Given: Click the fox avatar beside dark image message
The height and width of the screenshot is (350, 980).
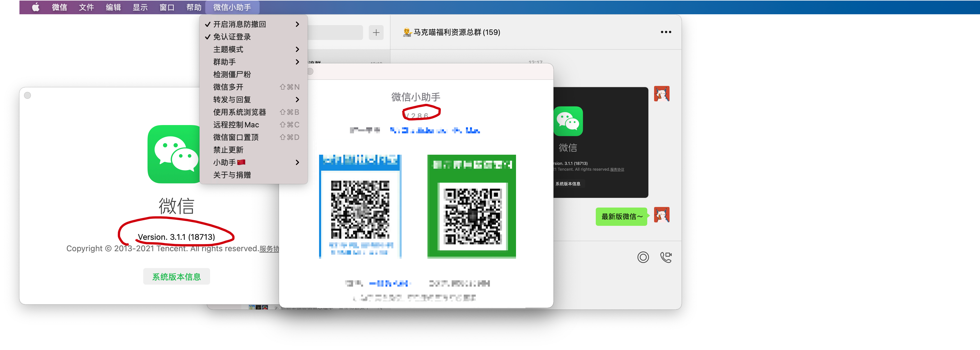Looking at the screenshot, I should [661, 94].
